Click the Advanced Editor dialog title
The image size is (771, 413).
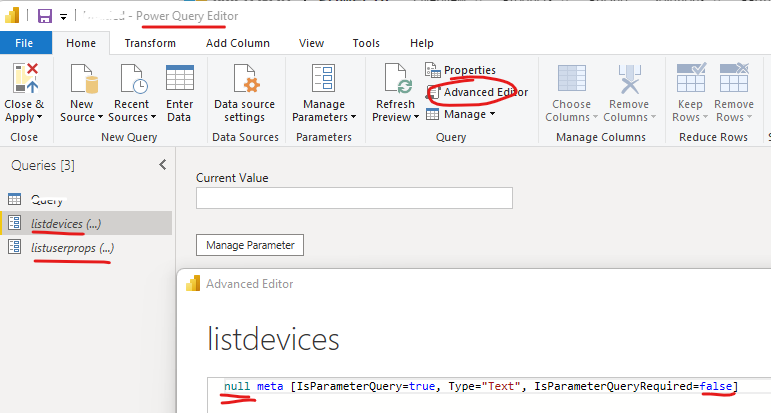[249, 284]
